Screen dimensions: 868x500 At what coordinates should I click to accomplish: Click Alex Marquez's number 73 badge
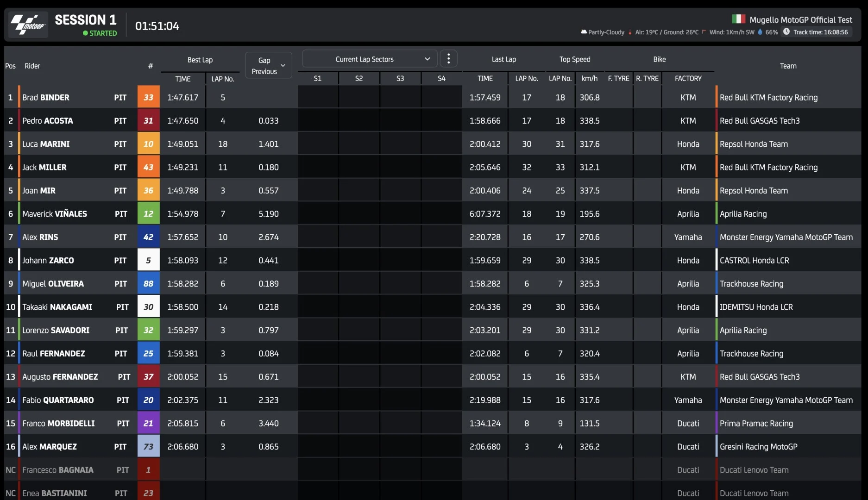click(x=148, y=446)
